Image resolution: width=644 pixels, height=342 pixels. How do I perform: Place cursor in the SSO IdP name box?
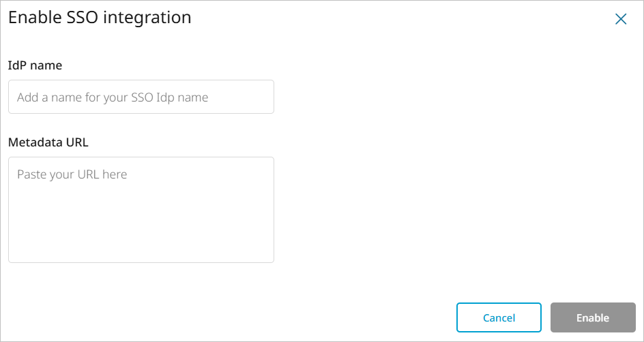pos(141,97)
